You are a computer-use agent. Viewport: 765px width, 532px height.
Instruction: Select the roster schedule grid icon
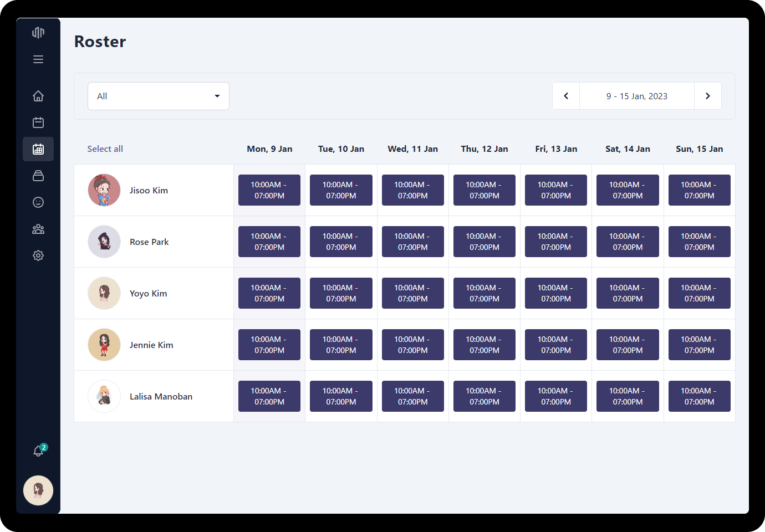[x=38, y=149]
